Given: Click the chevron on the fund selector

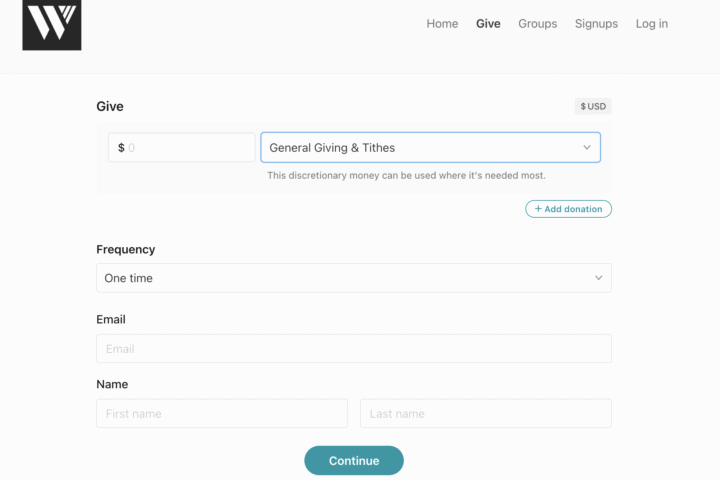Looking at the screenshot, I should 587,148.
